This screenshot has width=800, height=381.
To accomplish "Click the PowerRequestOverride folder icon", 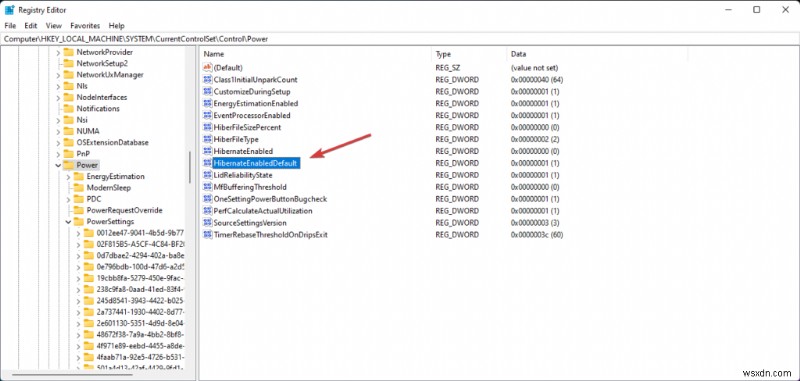I will point(79,210).
